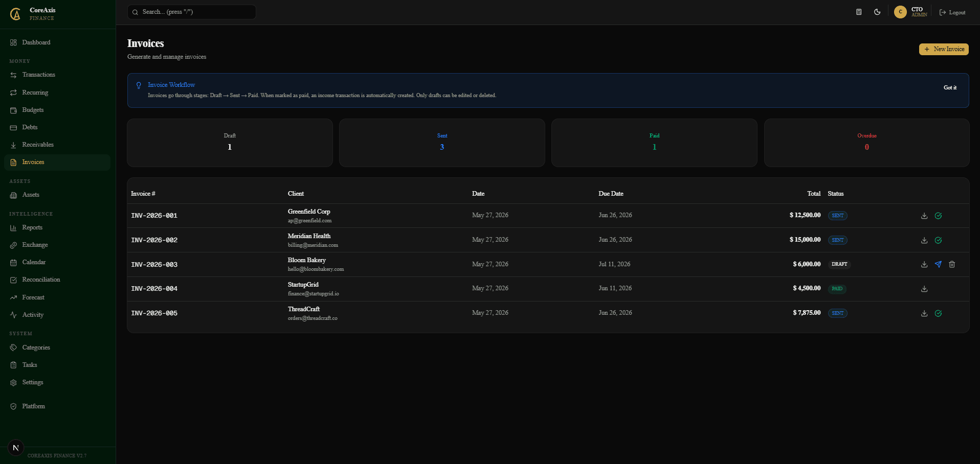
Task: Open the calculator icon in the header
Action: tap(859, 12)
